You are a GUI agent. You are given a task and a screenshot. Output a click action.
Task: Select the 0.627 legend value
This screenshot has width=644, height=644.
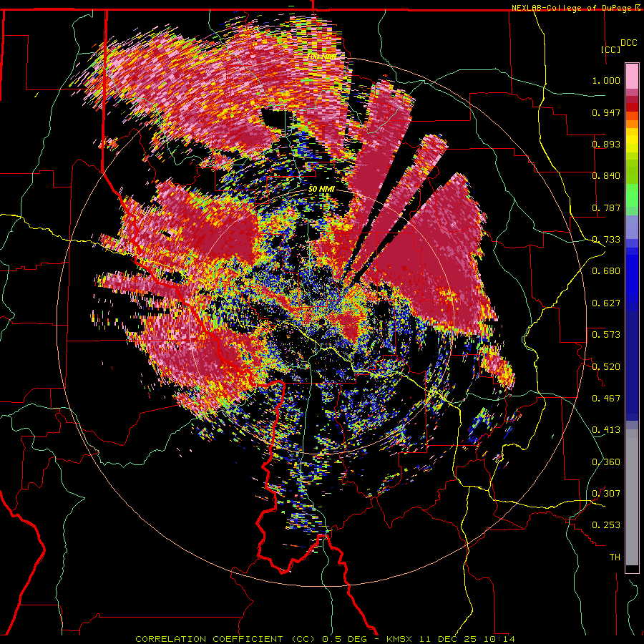[x=606, y=303]
